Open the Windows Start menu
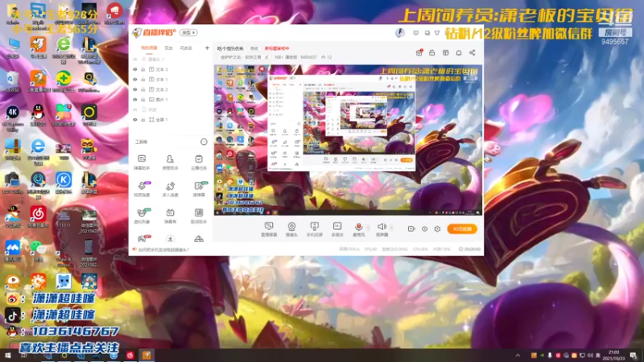Screen dimensions: 644x362 (7, 356)
